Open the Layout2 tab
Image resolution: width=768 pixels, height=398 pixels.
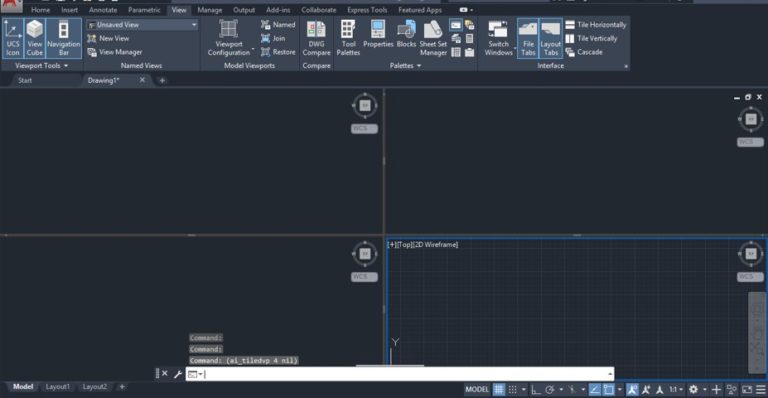[95, 387]
